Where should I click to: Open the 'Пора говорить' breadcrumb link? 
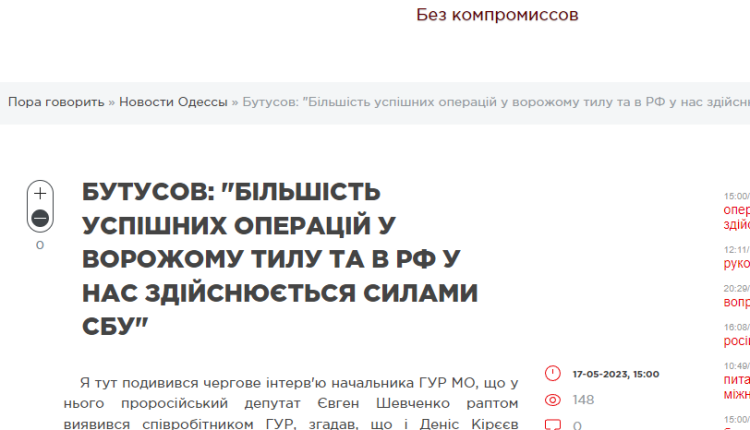tap(56, 102)
